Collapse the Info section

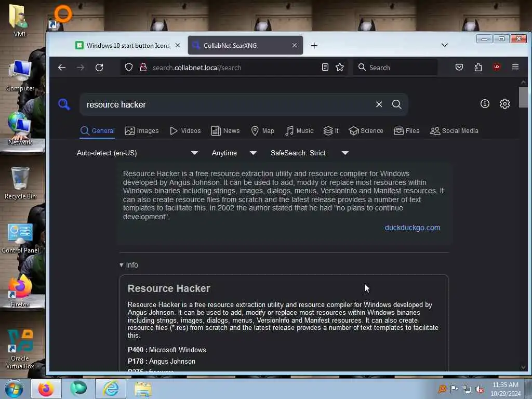129,265
